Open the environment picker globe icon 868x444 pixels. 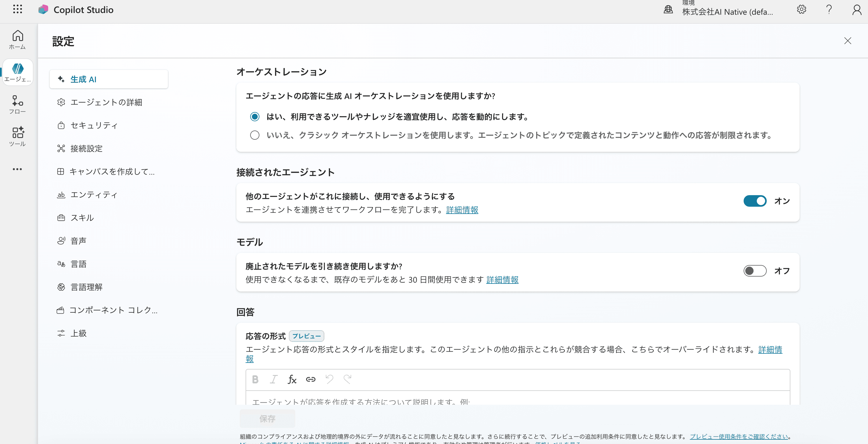click(x=668, y=10)
